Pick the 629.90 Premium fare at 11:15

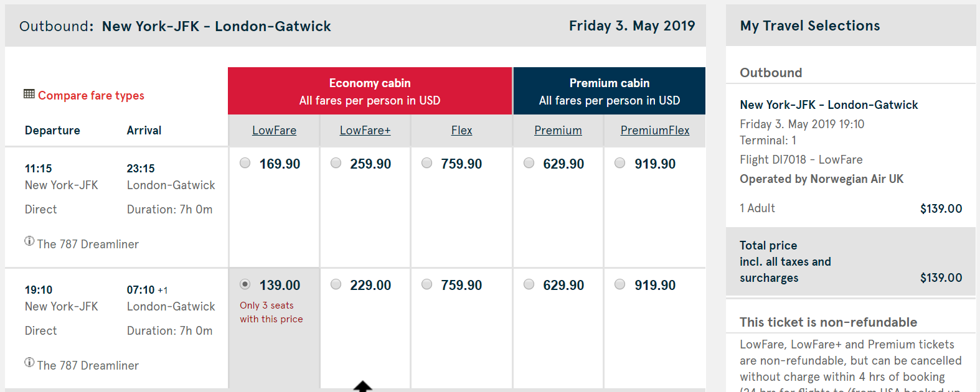(x=529, y=163)
